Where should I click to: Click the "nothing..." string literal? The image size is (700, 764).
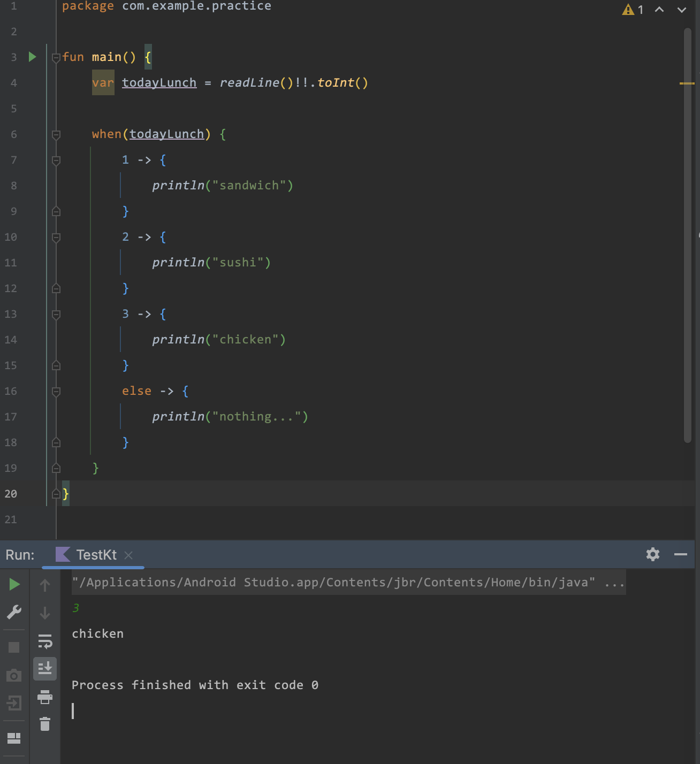tap(256, 416)
